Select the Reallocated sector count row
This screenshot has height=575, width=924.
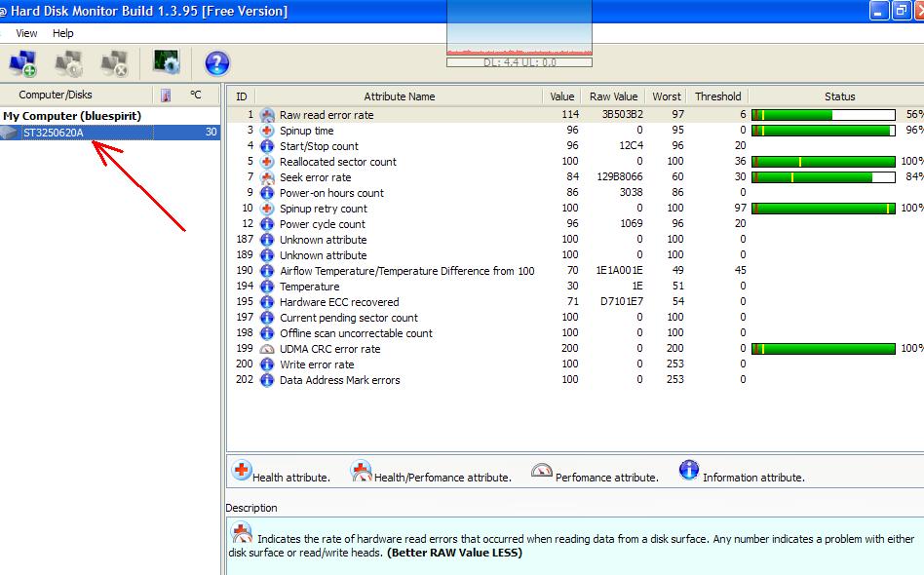pyautogui.click(x=337, y=162)
